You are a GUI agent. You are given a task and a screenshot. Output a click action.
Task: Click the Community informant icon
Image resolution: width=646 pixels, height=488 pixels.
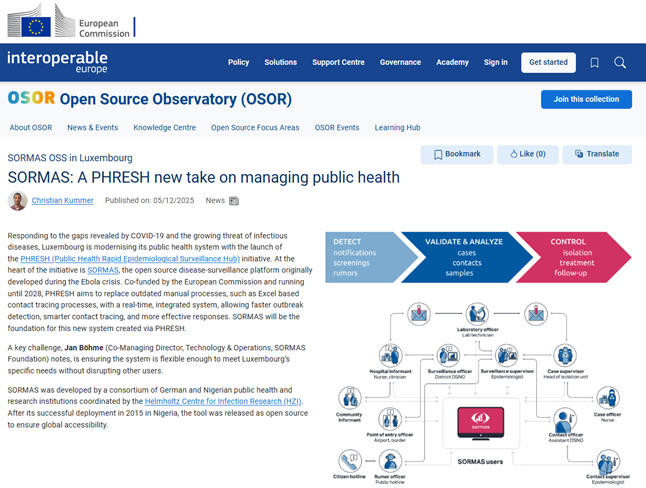point(350,398)
